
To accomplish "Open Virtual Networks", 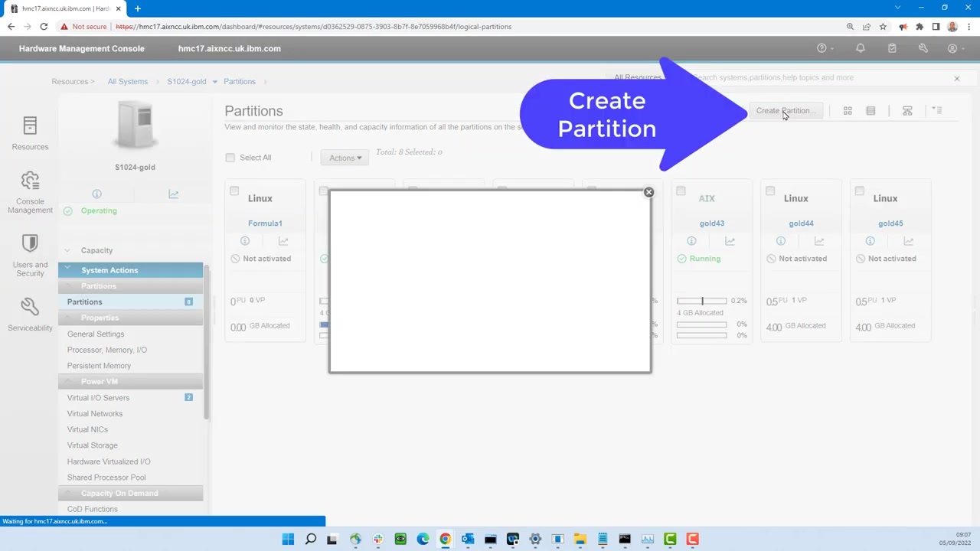I will tap(95, 414).
